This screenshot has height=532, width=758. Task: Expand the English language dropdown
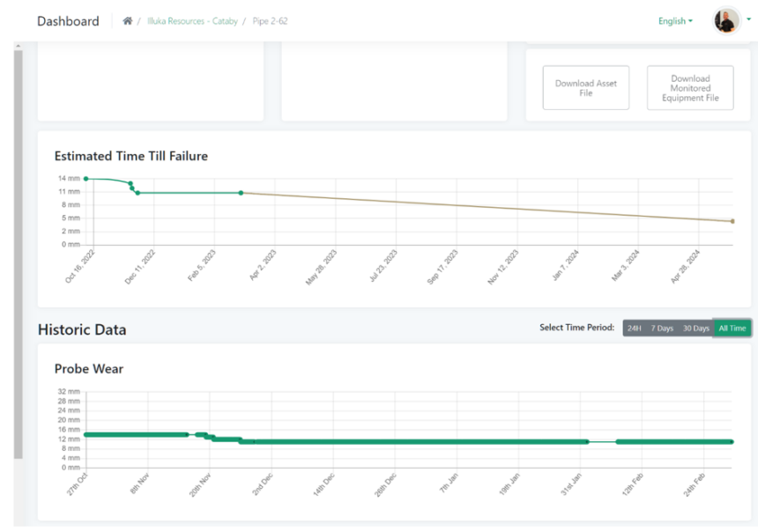675,21
